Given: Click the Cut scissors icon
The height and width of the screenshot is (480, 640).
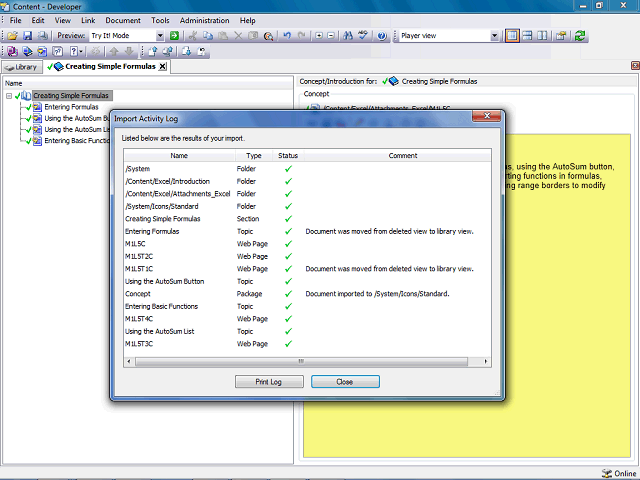Looking at the screenshot, I should click(x=193, y=36).
